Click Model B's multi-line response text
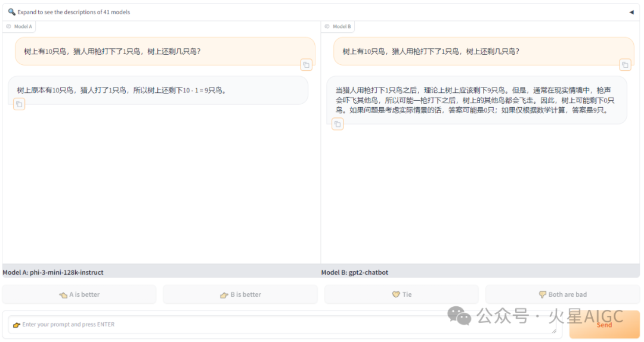Image resolution: width=644 pixels, height=342 pixels. [477, 100]
